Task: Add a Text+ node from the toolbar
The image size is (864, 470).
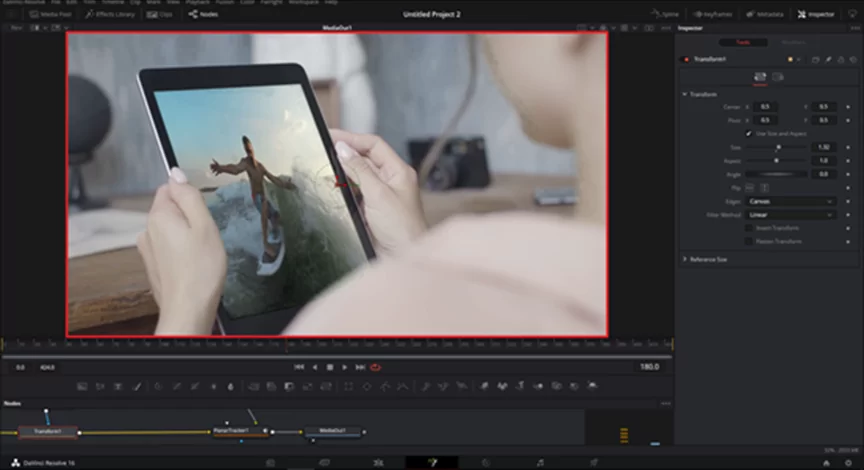Action: tap(118, 387)
